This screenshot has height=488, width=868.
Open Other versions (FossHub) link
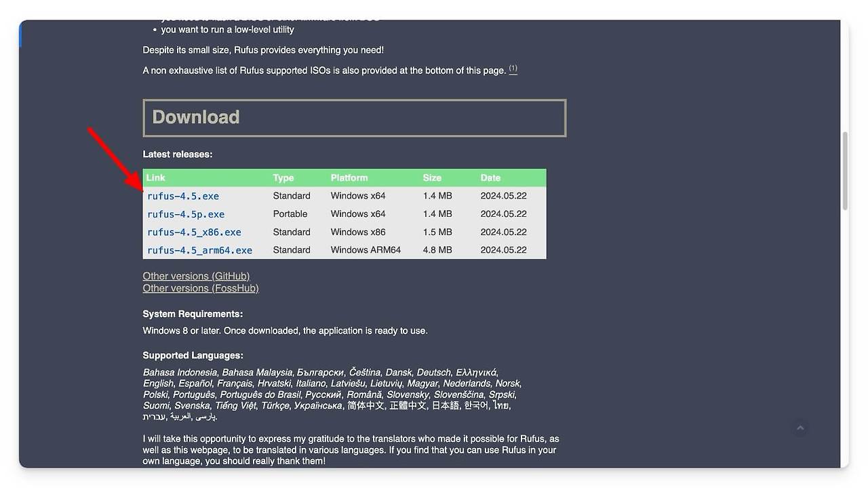coord(201,288)
